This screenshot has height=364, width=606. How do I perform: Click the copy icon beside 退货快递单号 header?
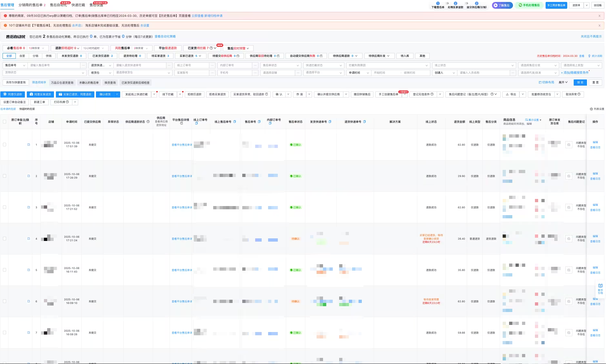[364, 122]
